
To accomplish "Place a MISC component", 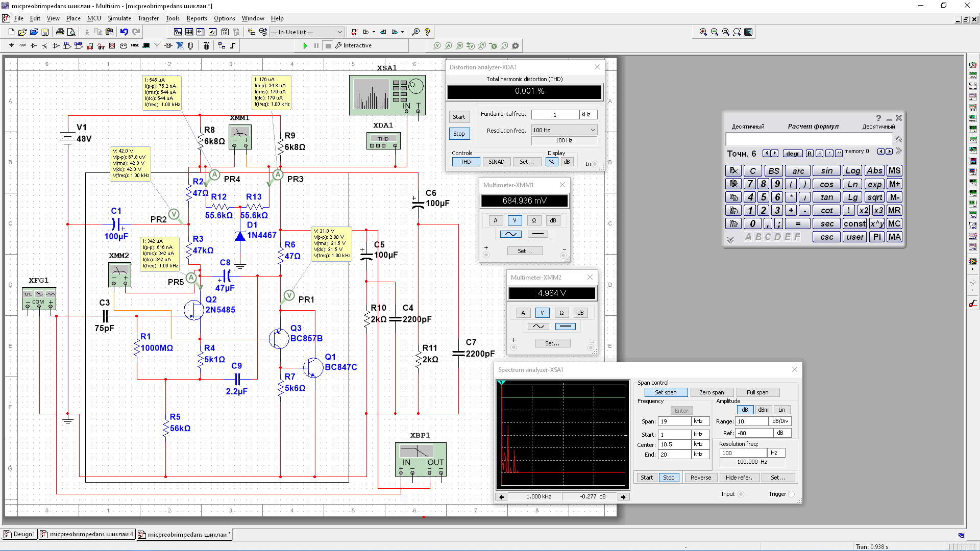I will 135,46.
